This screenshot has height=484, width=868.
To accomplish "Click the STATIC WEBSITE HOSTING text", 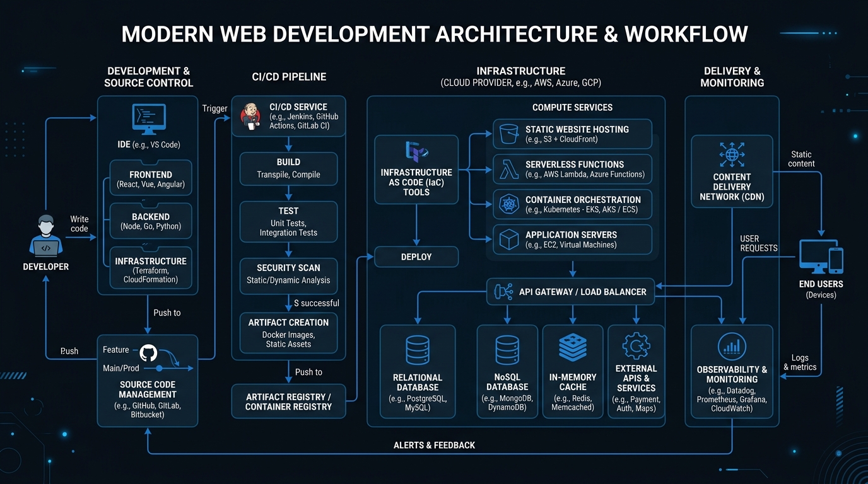I will [577, 129].
